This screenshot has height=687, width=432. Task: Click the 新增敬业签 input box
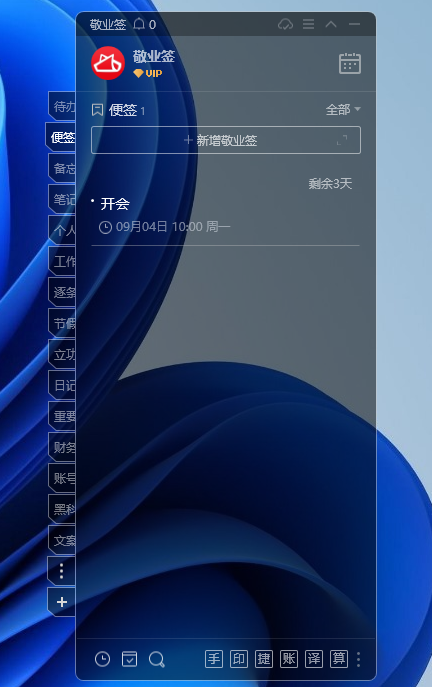226,140
